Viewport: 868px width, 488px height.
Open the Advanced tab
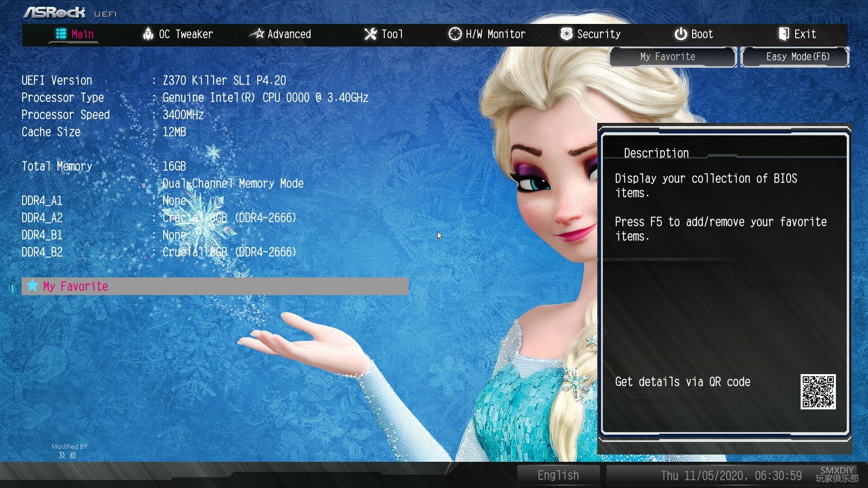[280, 34]
